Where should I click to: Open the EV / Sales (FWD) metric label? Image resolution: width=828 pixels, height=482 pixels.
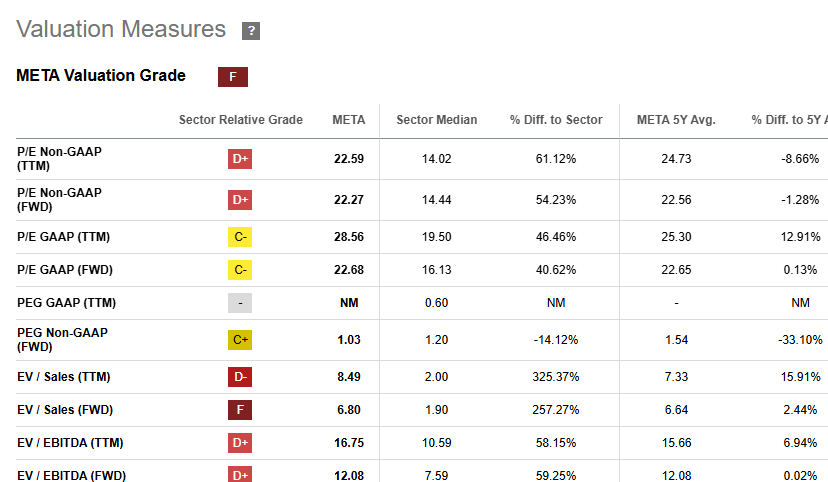coord(65,410)
